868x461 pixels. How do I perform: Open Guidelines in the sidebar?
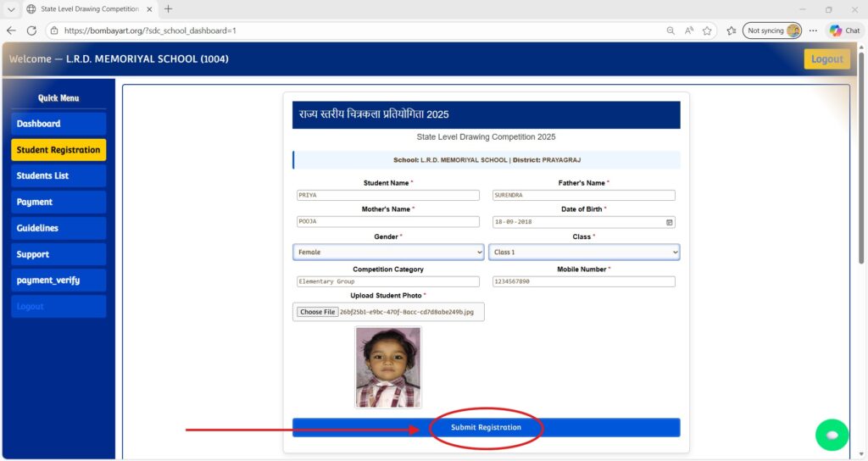pos(58,229)
